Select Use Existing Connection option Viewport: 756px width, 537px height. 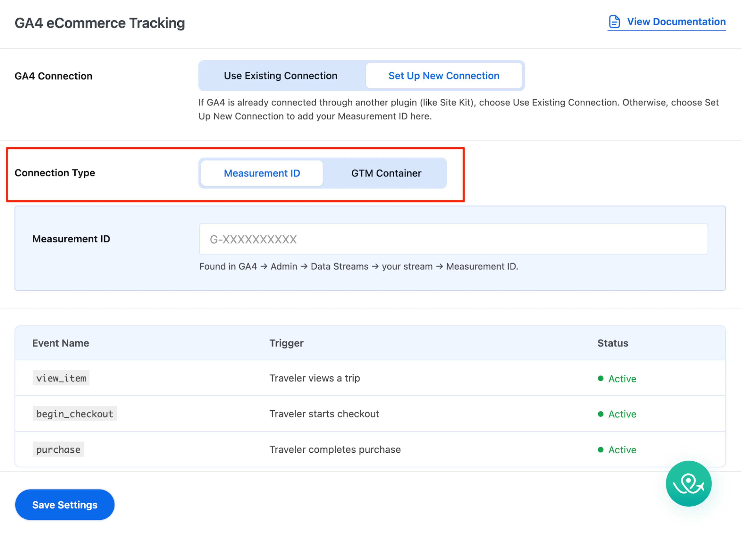click(x=281, y=76)
